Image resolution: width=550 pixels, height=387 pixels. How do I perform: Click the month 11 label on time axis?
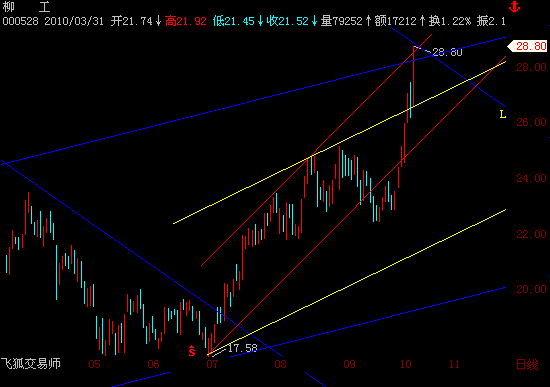(454, 365)
